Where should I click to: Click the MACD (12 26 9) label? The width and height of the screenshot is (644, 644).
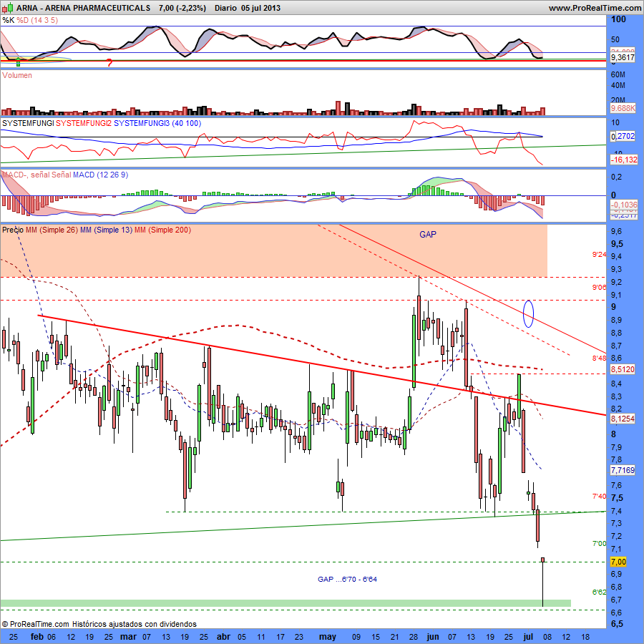[x=101, y=175]
